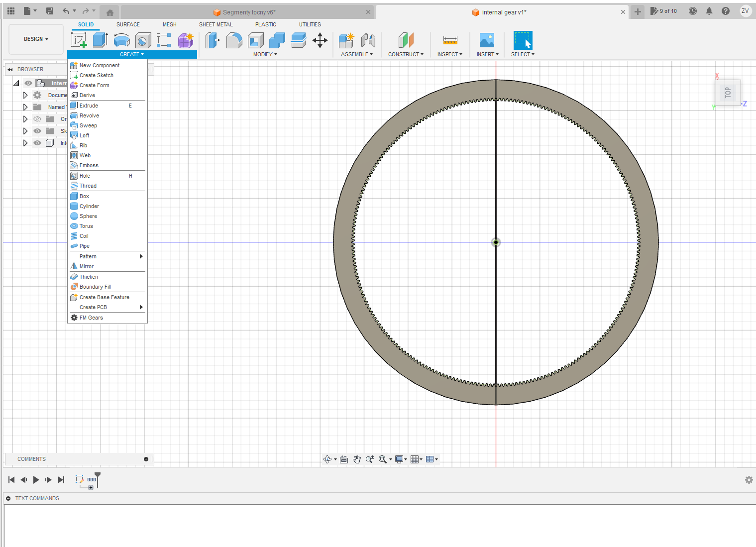Click the Save disk icon
Screen dimensions: 756x547
pos(50,11)
